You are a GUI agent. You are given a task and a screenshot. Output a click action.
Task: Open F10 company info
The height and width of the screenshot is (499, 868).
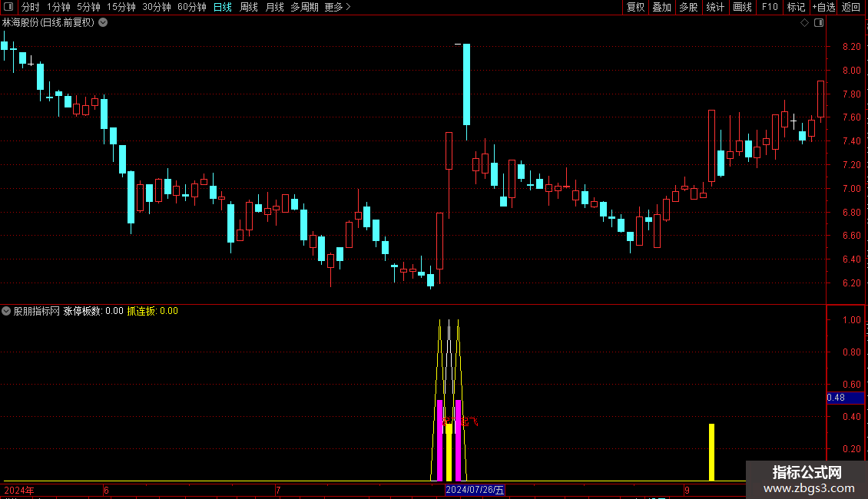[770, 7]
